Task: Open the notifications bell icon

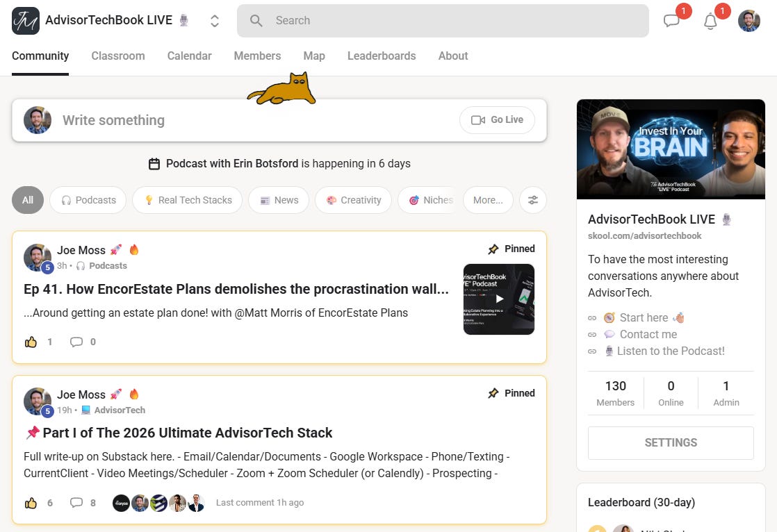Action: click(x=710, y=22)
